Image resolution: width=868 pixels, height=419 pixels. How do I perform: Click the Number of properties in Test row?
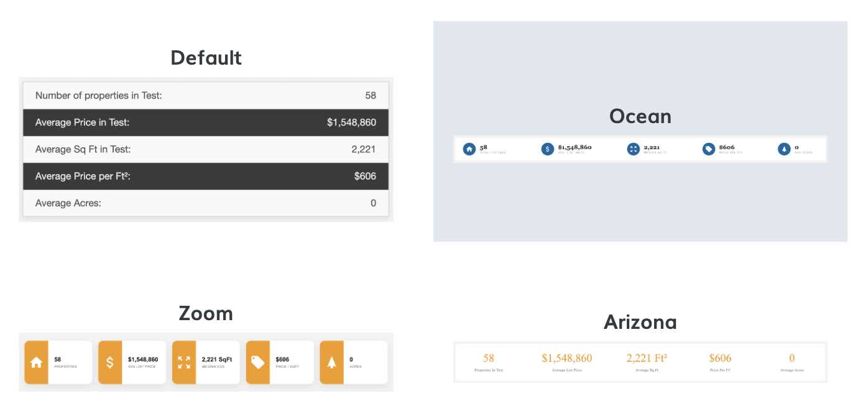(206, 96)
